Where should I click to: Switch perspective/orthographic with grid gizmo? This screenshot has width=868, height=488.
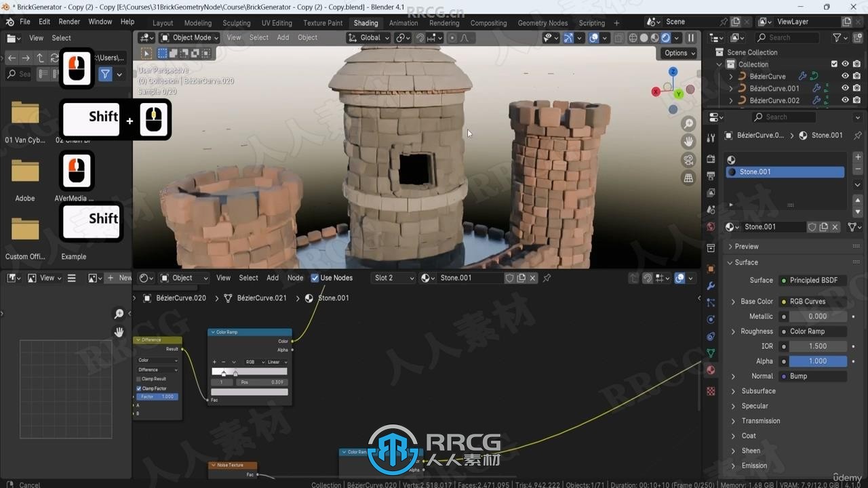(x=688, y=178)
